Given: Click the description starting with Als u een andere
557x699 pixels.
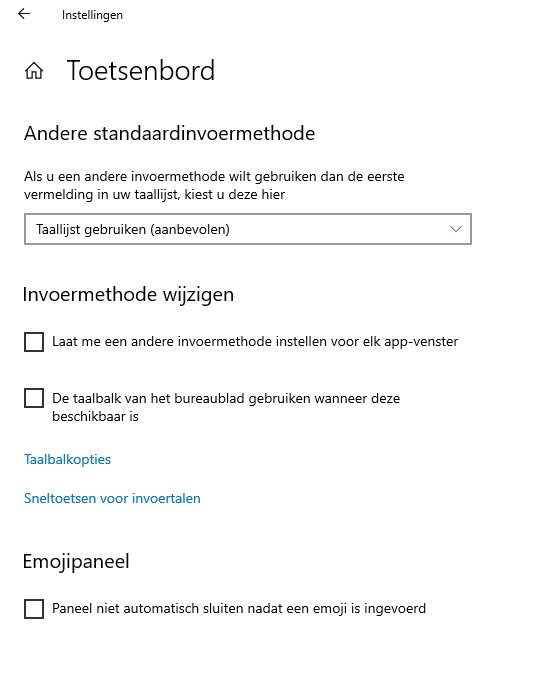Looking at the screenshot, I should point(214,185).
